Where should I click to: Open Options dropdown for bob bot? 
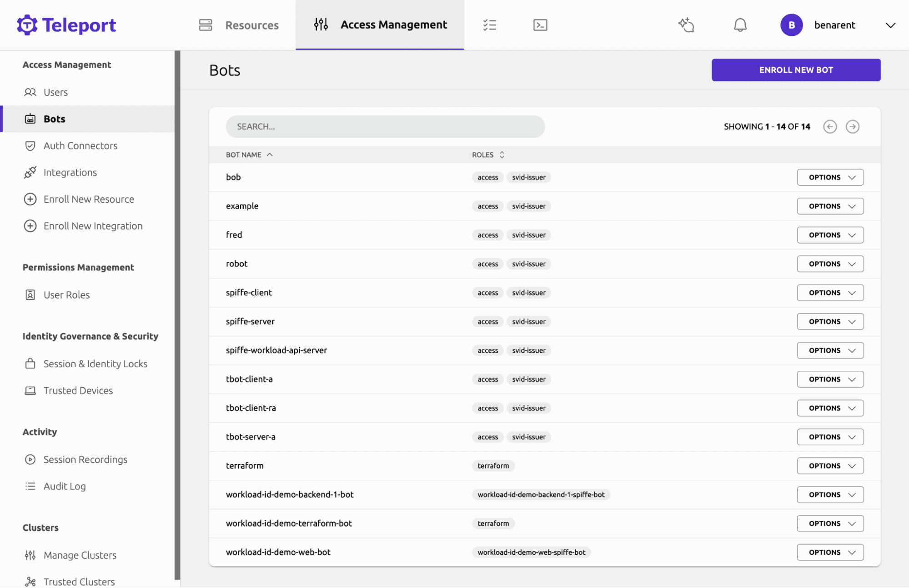[829, 177]
